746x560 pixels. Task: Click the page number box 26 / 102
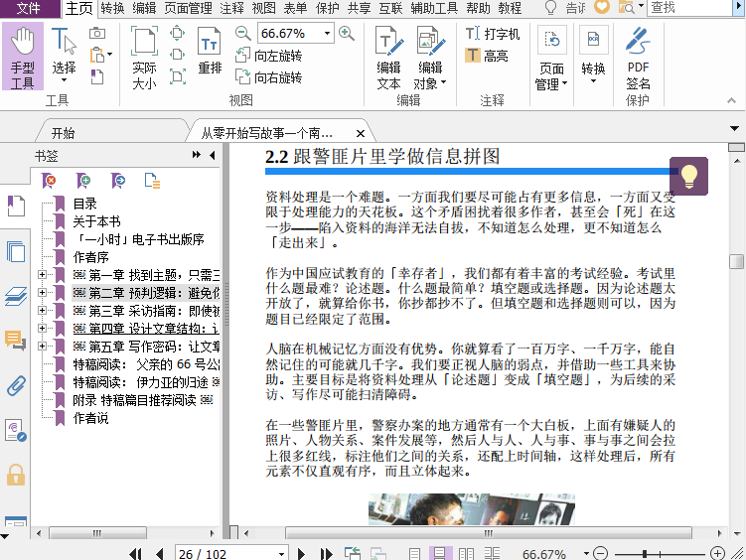(226, 554)
